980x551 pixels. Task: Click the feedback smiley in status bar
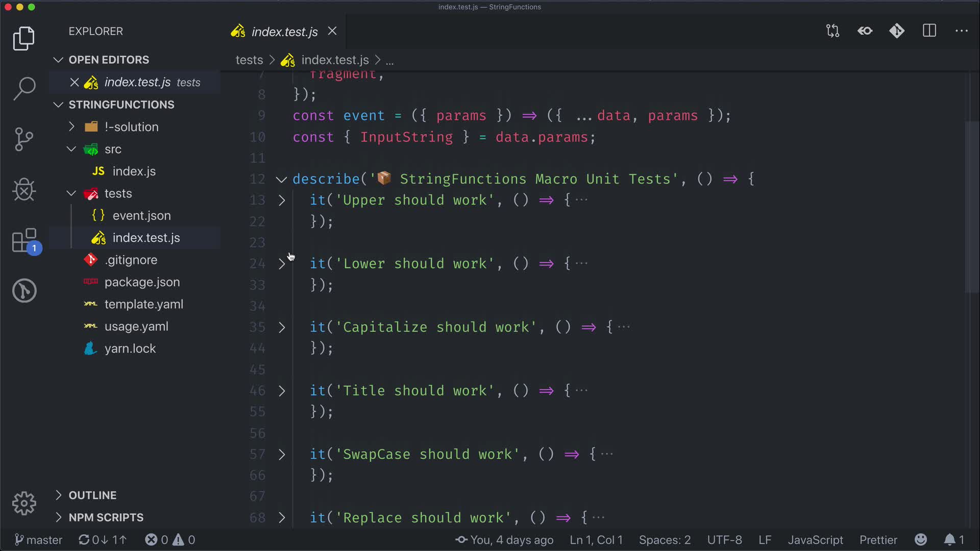[921, 540]
